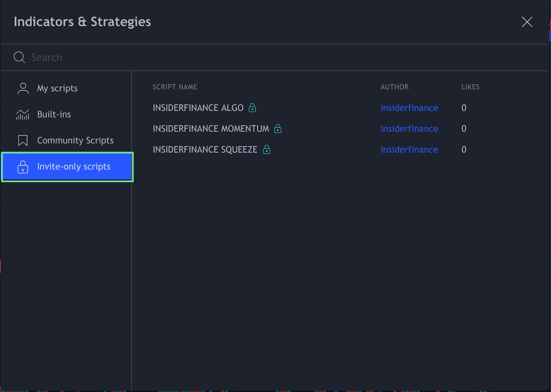
Task: Click the Indicators & Strategies dialog title
Action: pyautogui.click(x=82, y=22)
